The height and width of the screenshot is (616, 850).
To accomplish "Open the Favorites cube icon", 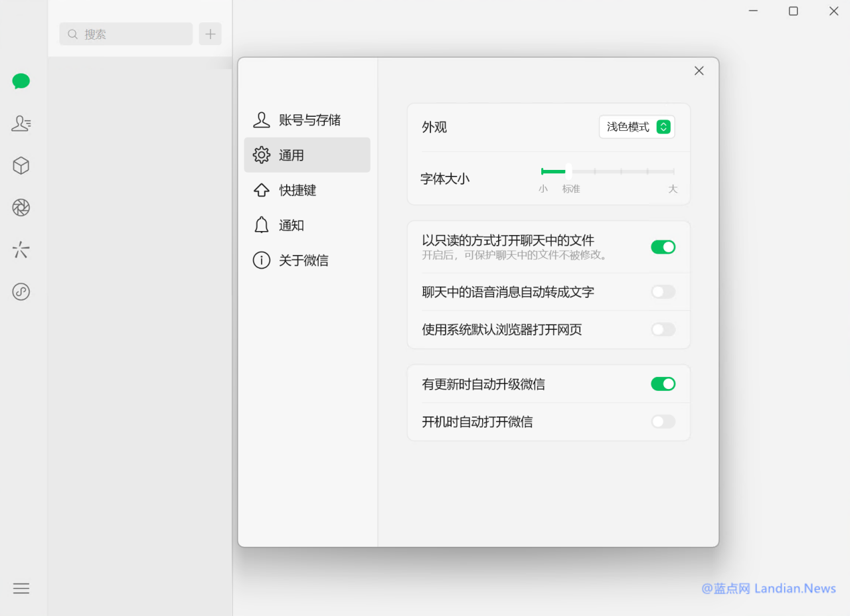I will (21, 166).
